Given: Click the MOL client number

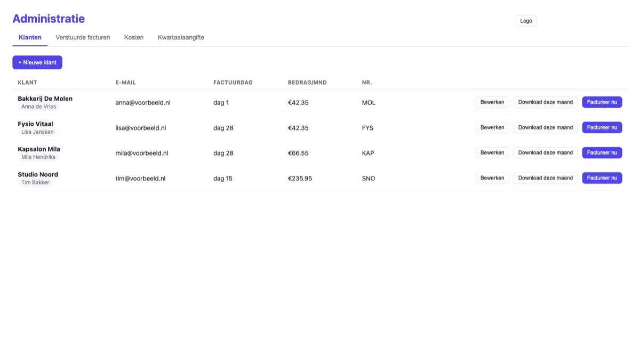Looking at the screenshot, I should (369, 102).
